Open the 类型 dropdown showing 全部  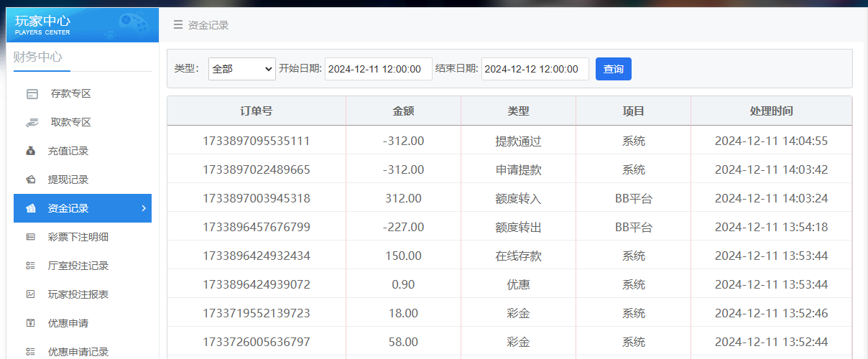[241, 69]
